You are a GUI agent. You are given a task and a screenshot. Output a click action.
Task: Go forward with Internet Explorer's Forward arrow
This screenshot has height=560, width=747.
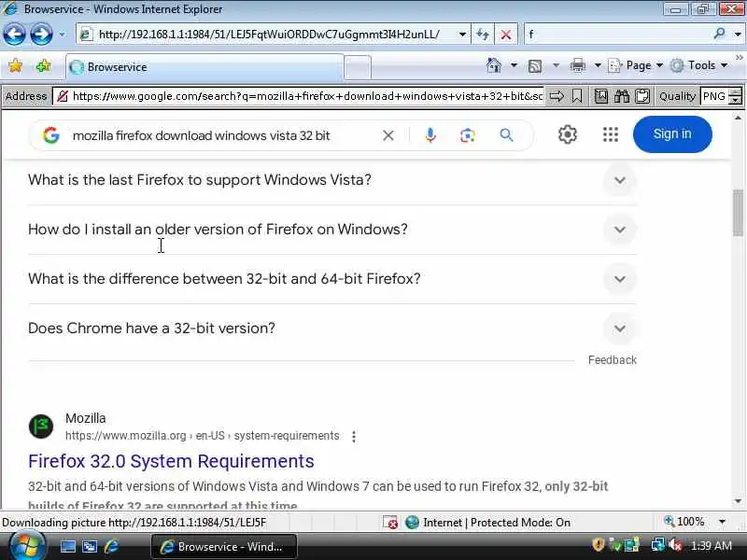[x=41, y=35]
